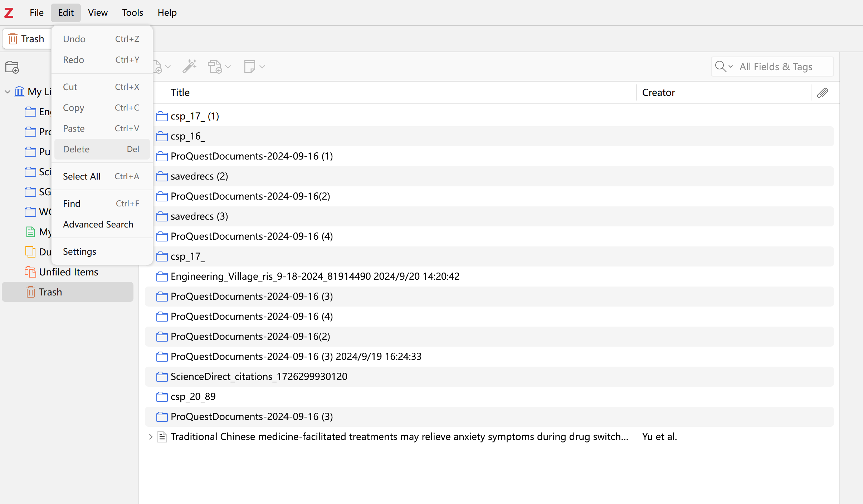Click the trash icon on the Trash tab
The image size is (863, 504).
pos(13,39)
